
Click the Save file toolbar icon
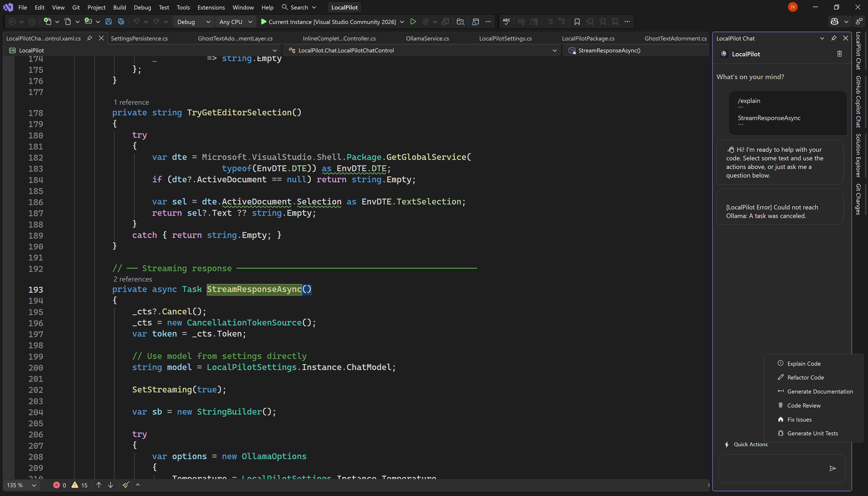108,22
